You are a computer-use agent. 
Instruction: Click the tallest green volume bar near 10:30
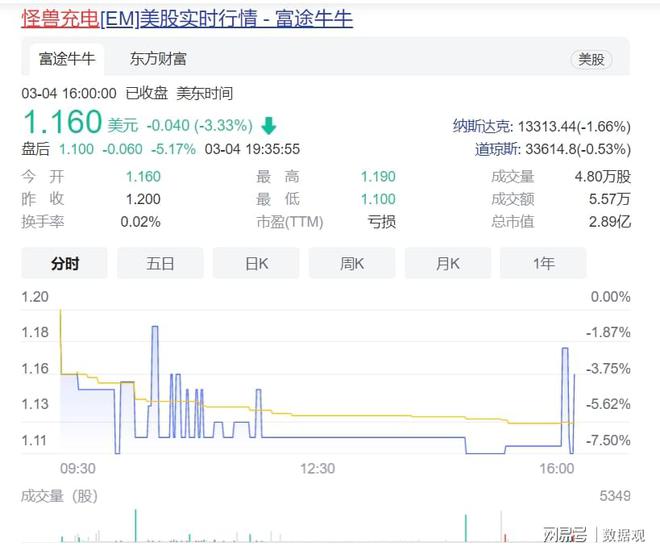click(x=136, y=525)
